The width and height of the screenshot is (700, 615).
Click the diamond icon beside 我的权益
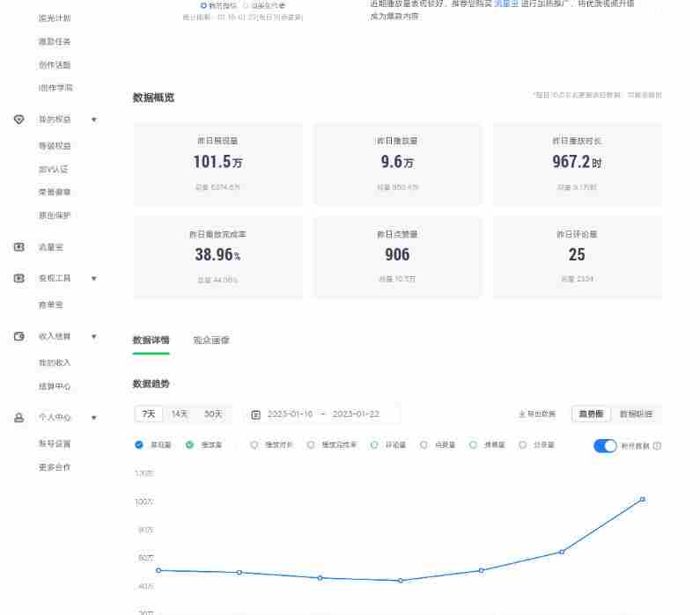pos(18,120)
